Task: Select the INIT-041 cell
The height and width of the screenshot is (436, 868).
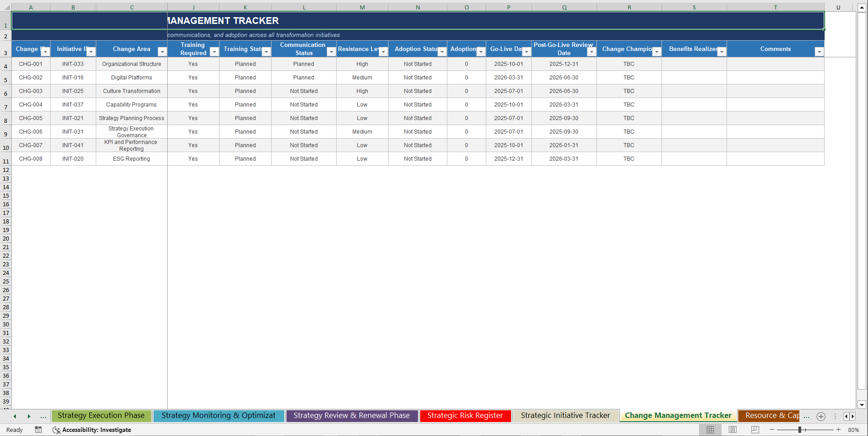Action: [73, 145]
